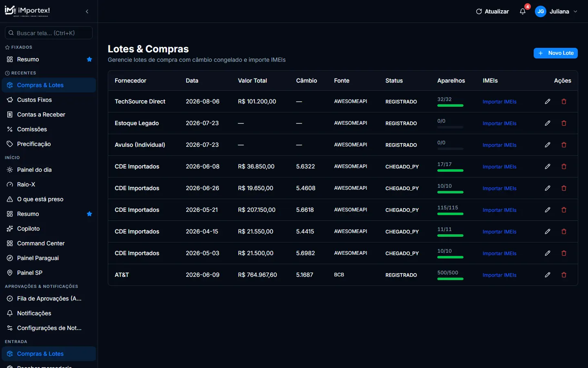The image size is (588, 368).
Task: Launch Copiloto from sidebar
Action: click(49, 229)
